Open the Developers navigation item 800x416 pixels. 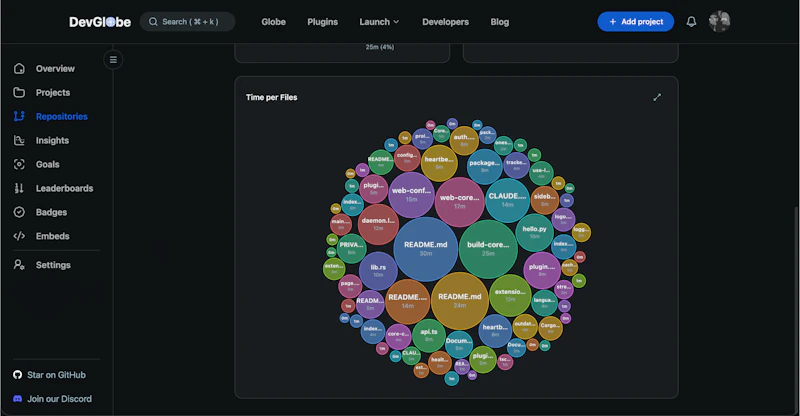pyautogui.click(x=445, y=22)
